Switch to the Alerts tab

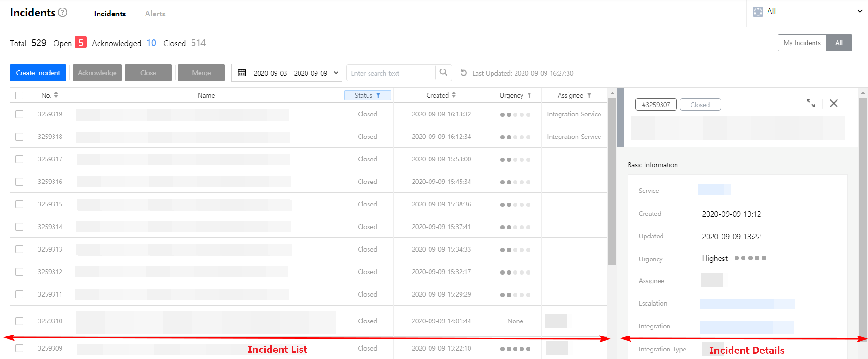pyautogui.click(x=155, y=14)
